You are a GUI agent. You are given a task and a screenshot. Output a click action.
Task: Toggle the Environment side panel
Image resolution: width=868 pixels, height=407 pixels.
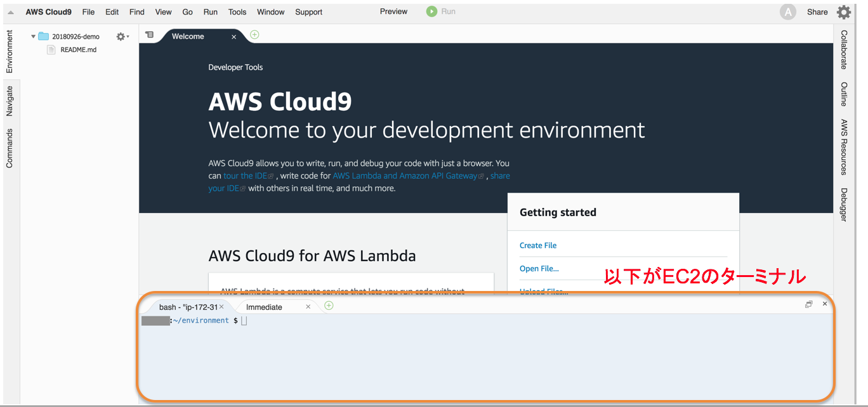coord(10,51)
